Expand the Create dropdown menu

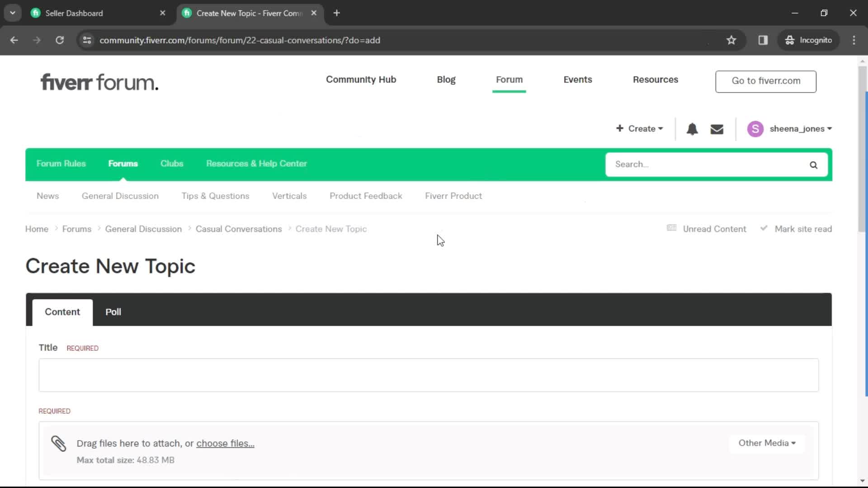639,129
